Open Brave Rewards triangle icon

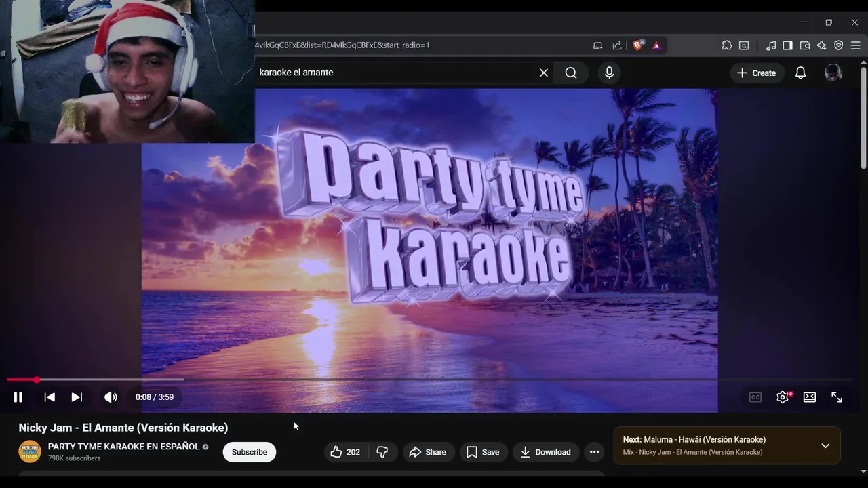pos(656,45)
